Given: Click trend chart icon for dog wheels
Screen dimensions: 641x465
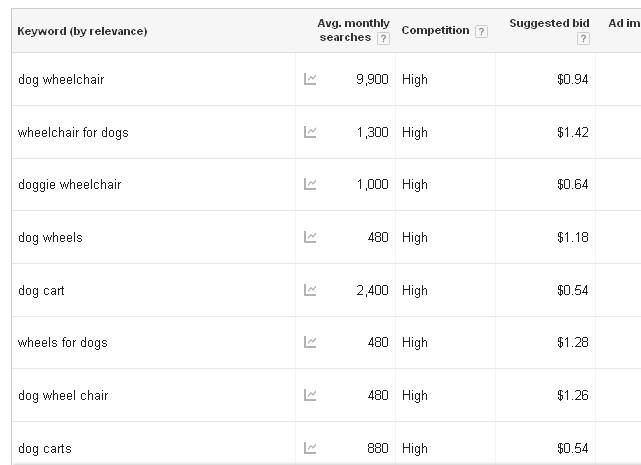Looking at the screenshot, I should click(x=310, y=237).
